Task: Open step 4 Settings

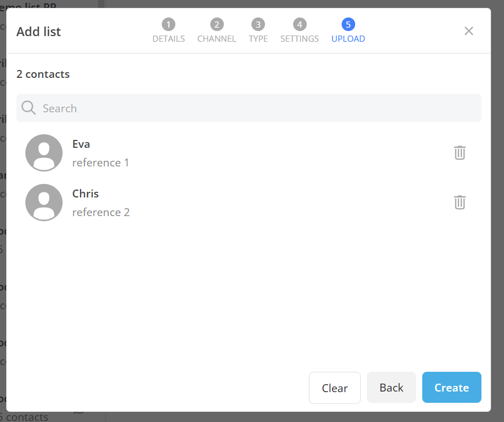Action: (299, 31)
